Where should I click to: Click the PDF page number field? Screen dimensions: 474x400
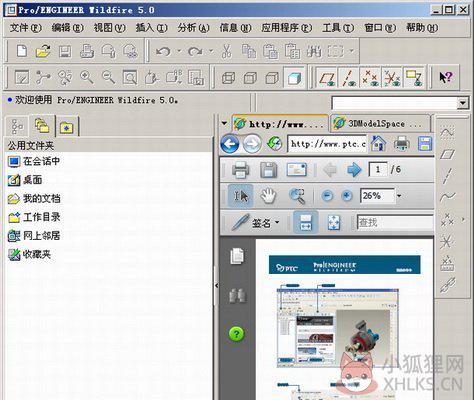[378, 170]
